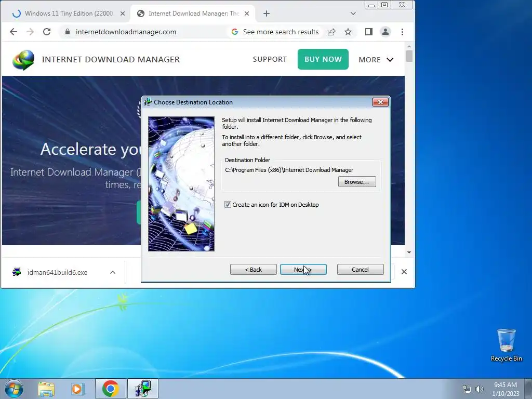Viewport: 532px width, 399px height.
Task: Click the page scrollbar up arrow
Action: point(409,46)
